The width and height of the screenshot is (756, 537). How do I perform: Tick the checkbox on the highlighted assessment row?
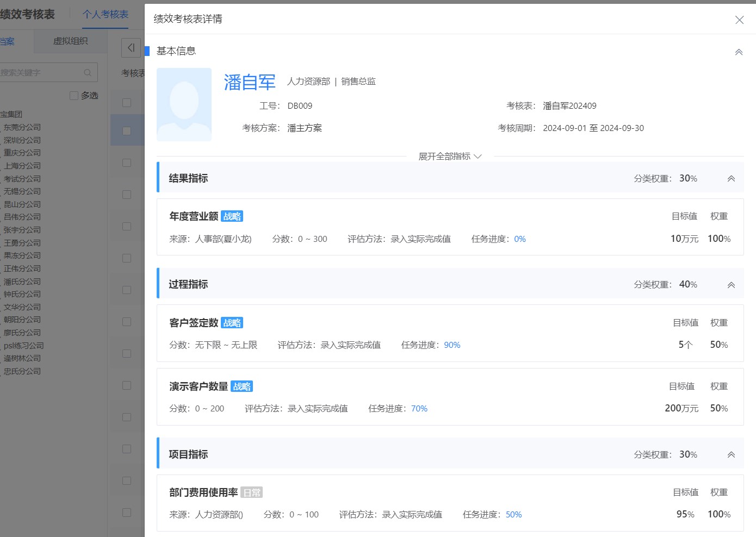(x=127, y=130)
